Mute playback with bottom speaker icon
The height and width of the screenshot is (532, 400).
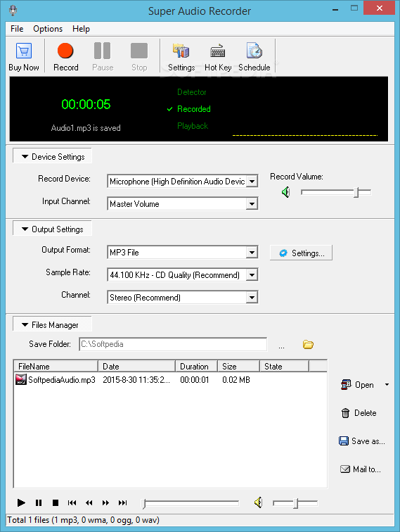point(258,502)
